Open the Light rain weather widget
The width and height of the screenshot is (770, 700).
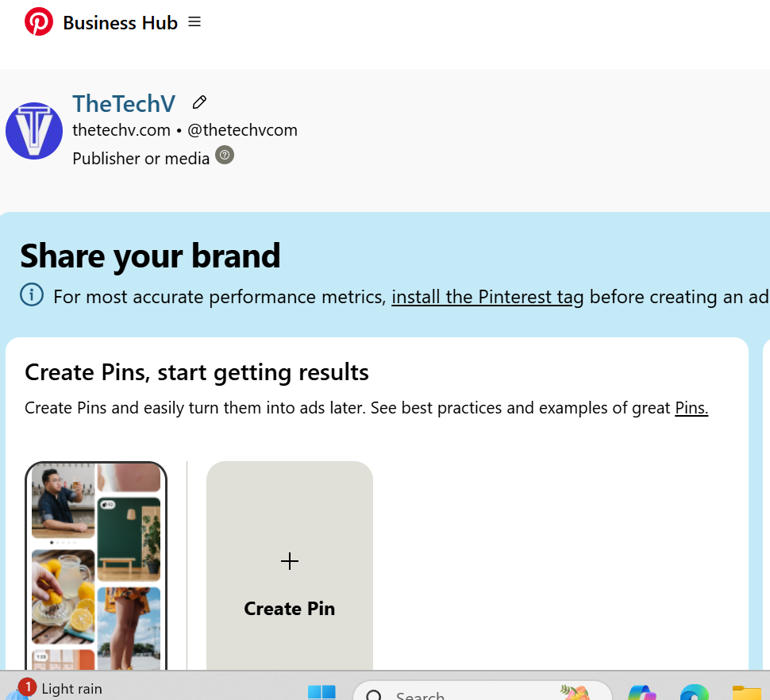(54, 688)
